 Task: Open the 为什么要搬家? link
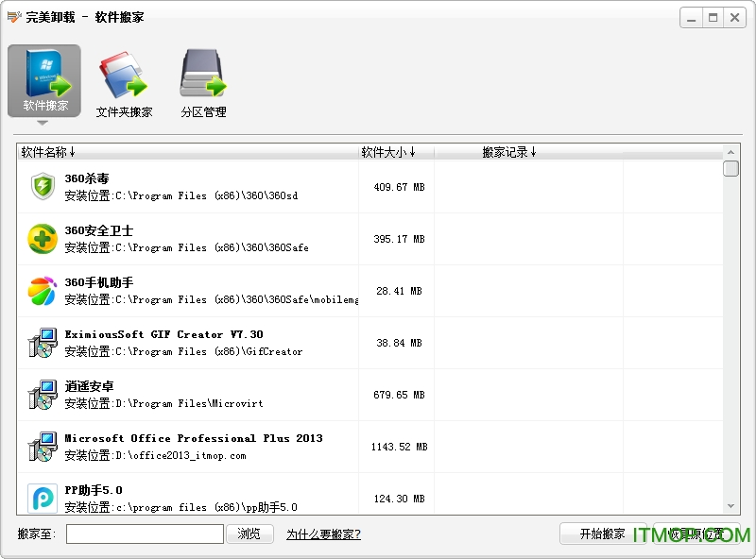pos(323,534)
